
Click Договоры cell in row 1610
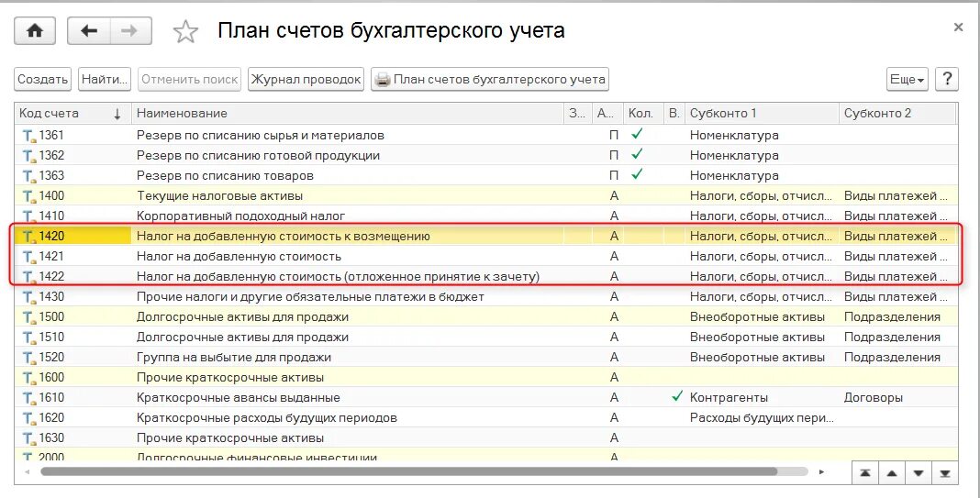coord(874,397)
